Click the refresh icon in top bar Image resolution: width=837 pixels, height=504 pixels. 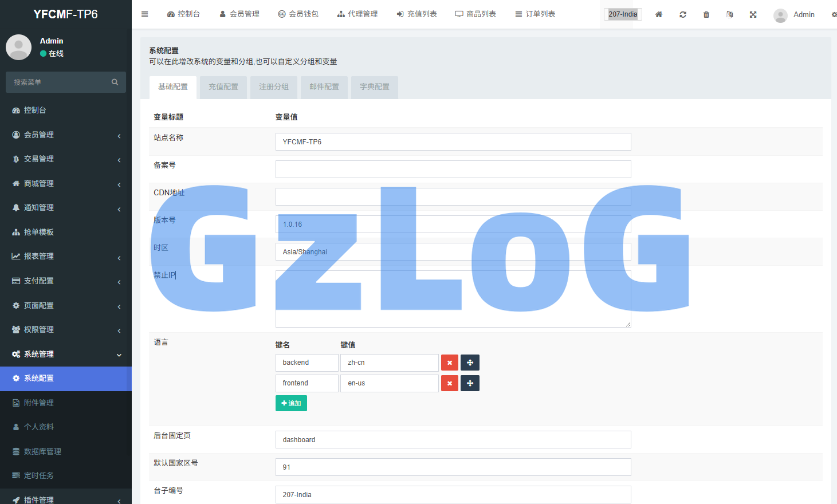point(683,14)
